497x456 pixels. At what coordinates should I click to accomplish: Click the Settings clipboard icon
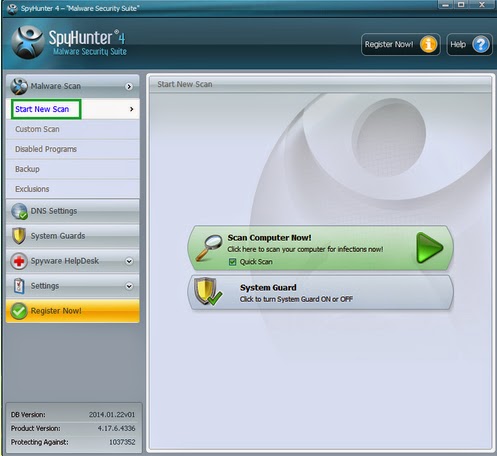click(x=19, y=286)
